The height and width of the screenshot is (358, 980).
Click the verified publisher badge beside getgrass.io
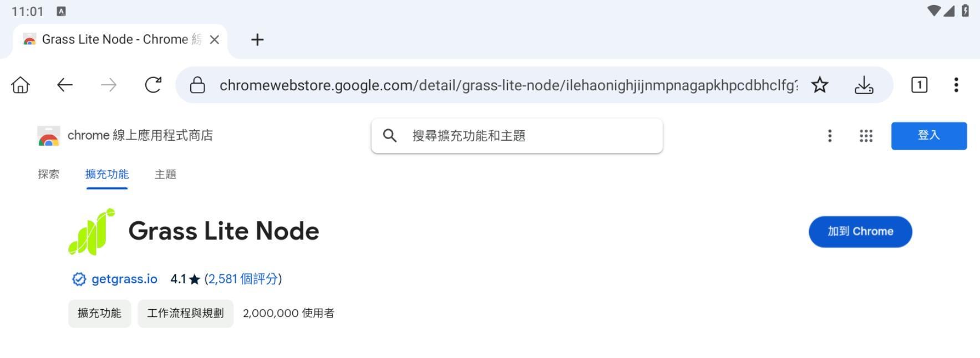tap(78, 279)
